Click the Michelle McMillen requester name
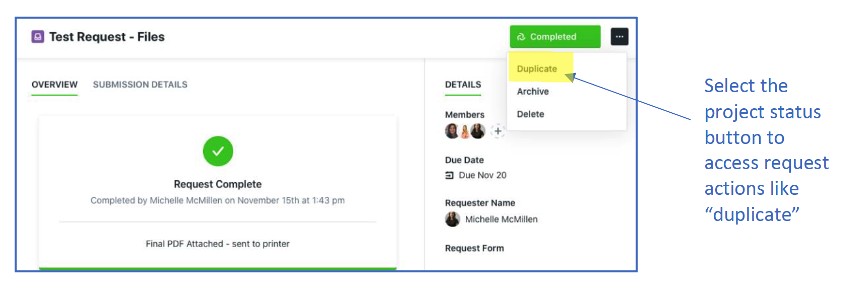 point(501,219)
